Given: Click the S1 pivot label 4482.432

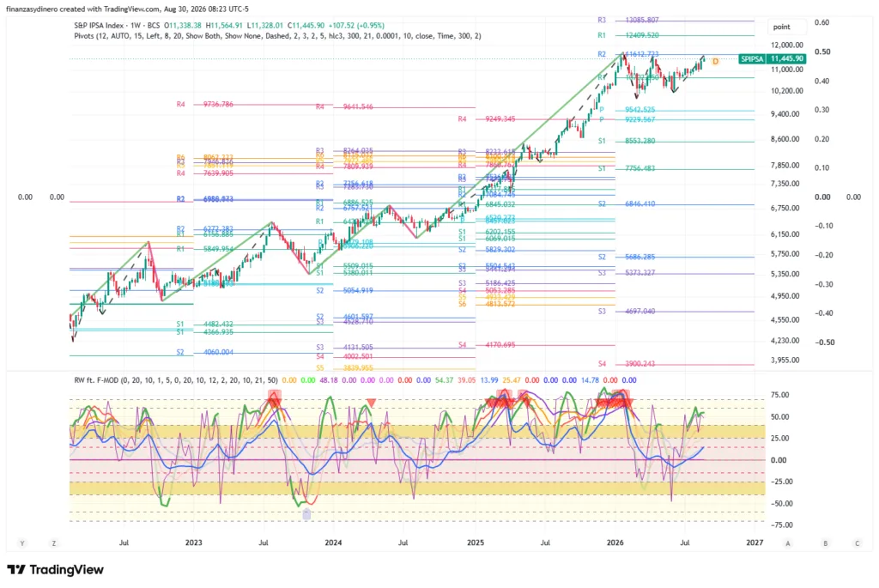Looking at the screenshot, I should (218, 324).
